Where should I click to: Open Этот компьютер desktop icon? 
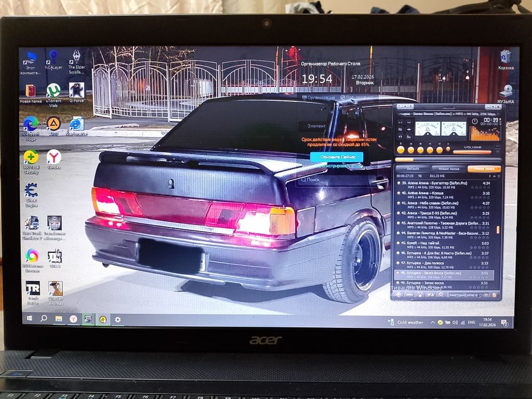tap(30, 63)
